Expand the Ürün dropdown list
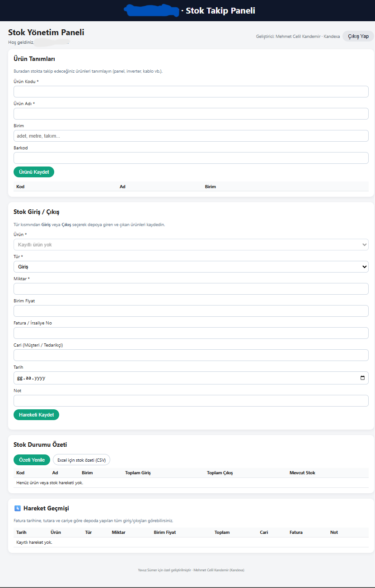This screenshot has width=375, height=588. (191, 245)
